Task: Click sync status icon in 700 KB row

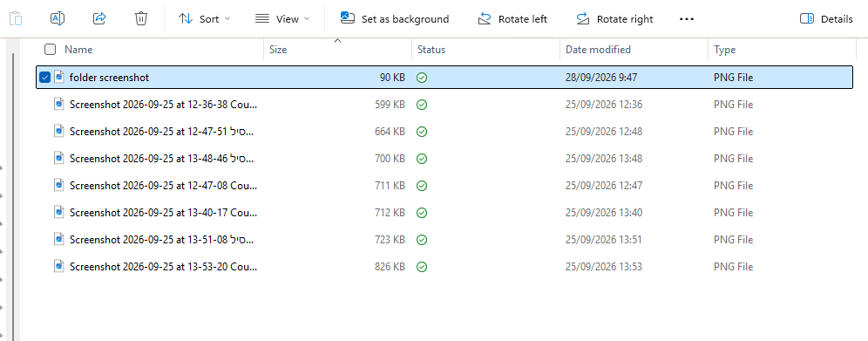Action: [x=422, y=159]
